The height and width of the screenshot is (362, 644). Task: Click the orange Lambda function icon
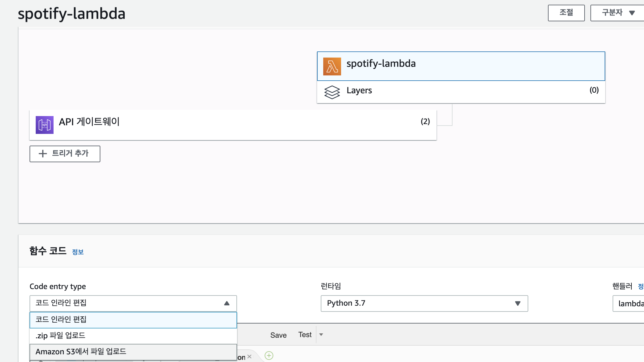pyautogui.click(x=332, y=66)
